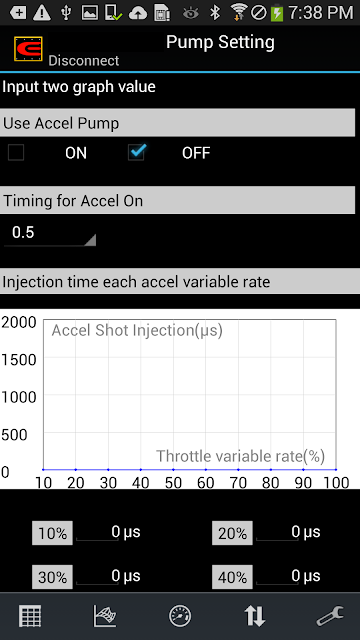Enable the Accel Pump ON checkbox
Image resolution: width=360 pixels, height=640 pixels.
coord(16,153)
